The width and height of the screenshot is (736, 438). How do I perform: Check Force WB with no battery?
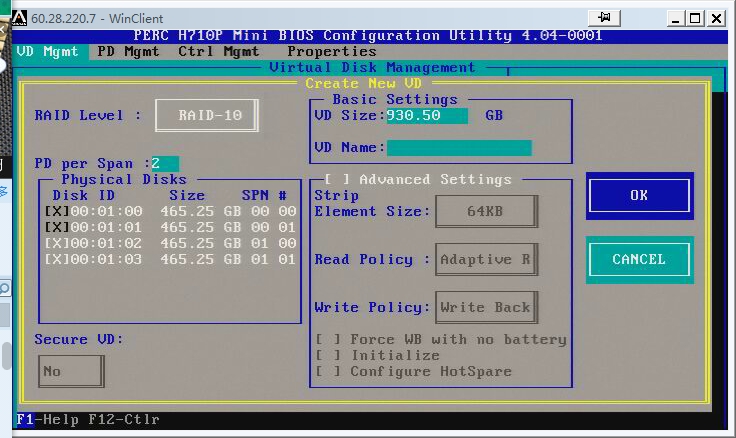pyautogui.click(x=328, y=339)
